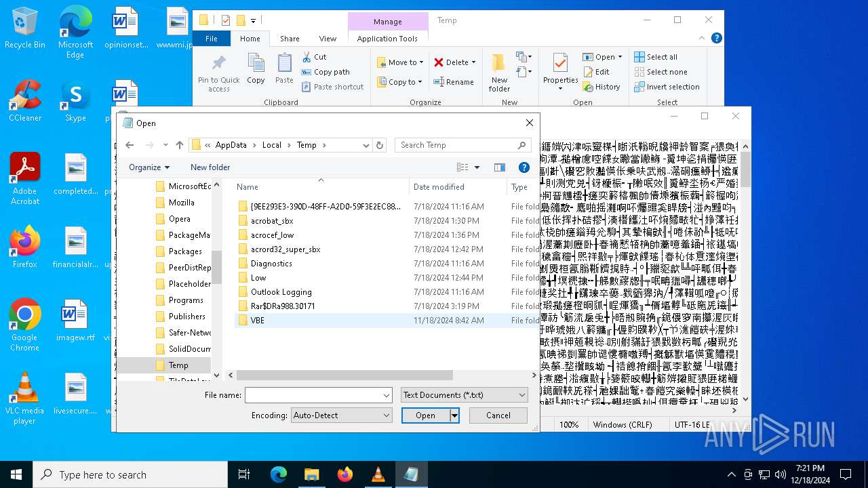Select the Outlook Logging folder

tap(387, 292)
